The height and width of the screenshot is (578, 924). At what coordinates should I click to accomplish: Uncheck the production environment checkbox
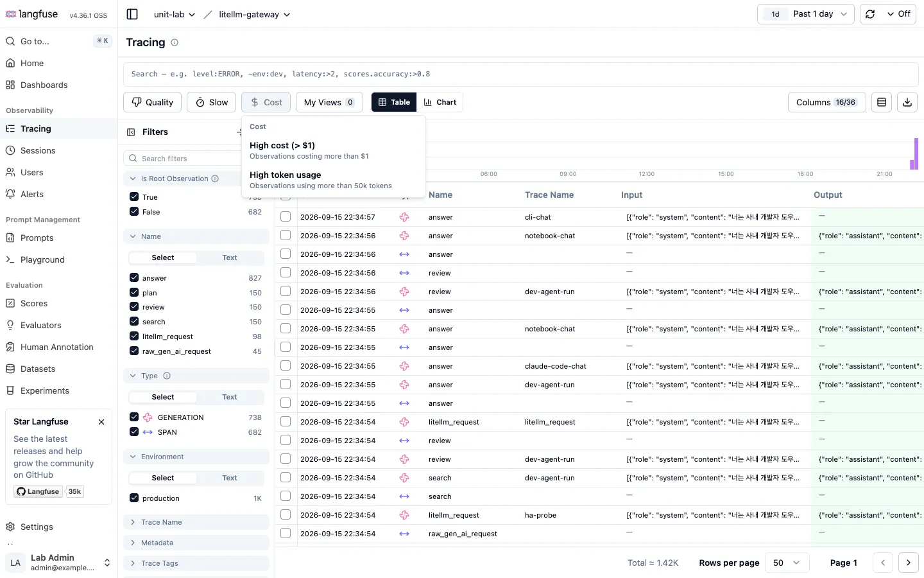(134, 498)
